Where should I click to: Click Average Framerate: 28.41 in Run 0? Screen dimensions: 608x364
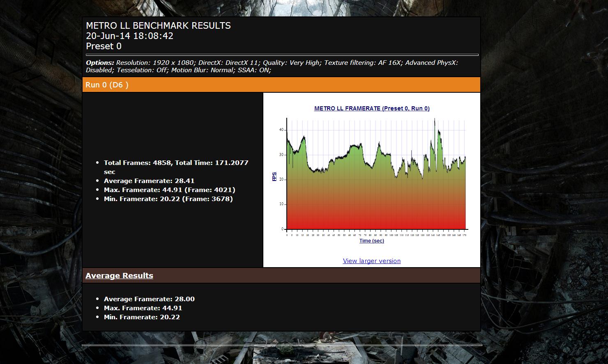(149, 181)
